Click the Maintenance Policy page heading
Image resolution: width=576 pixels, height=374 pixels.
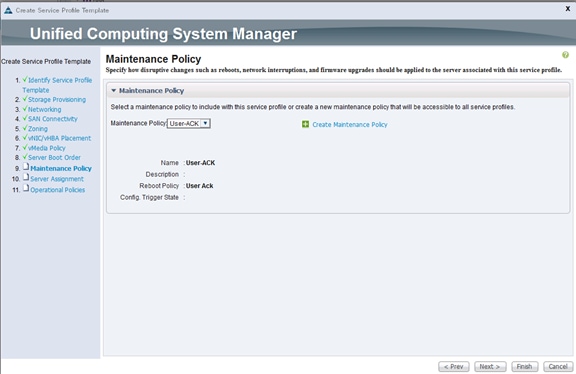coord(154,59)
